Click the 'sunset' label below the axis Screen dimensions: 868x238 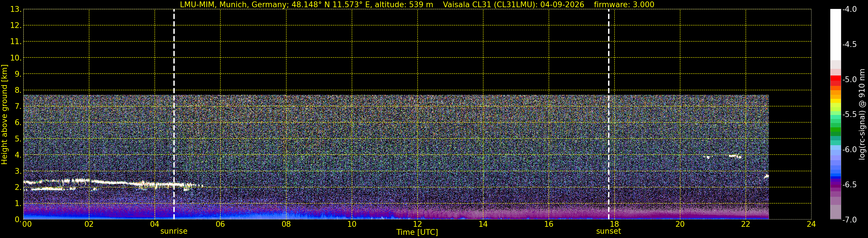coord(609,231)
